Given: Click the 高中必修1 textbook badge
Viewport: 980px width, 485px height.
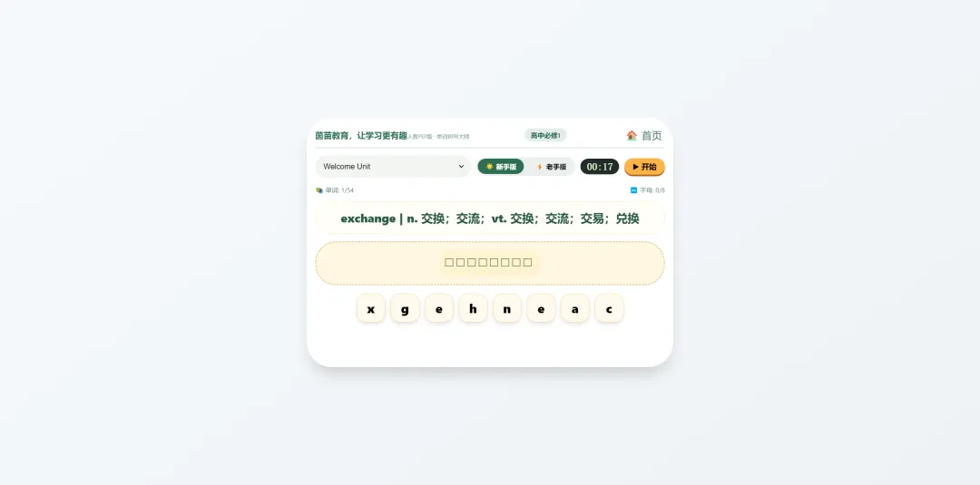Looking at the screenshot, I should click(545, 135).
